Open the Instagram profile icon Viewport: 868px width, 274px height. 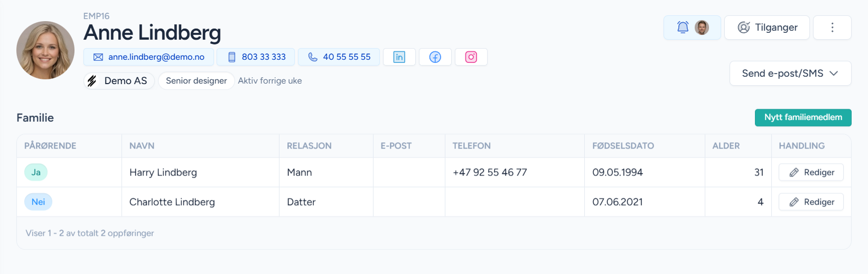[471, 57]
